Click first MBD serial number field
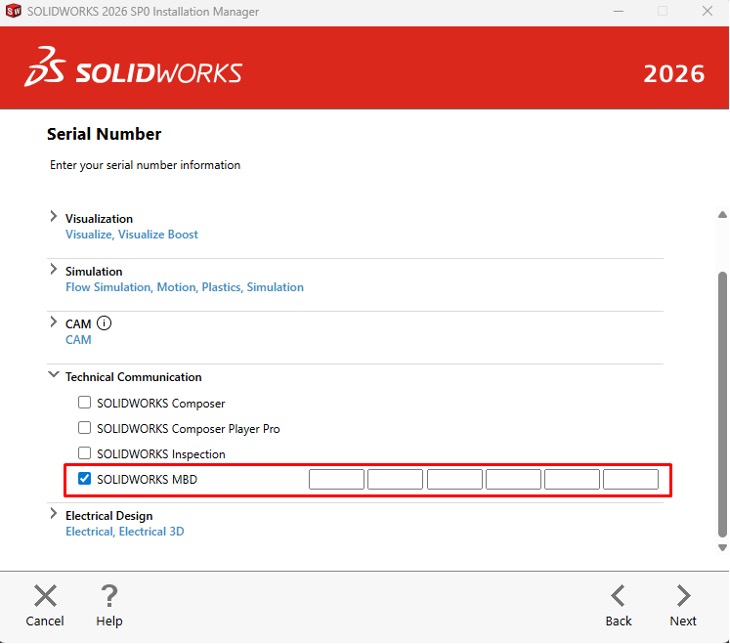Screen dimensions: 730x644 [x=337, y=480]
